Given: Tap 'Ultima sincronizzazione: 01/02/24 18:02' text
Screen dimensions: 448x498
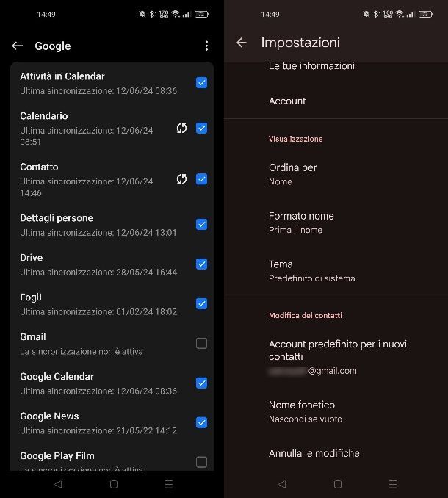Looking at the screenshot, I should (x=98, y=312).
